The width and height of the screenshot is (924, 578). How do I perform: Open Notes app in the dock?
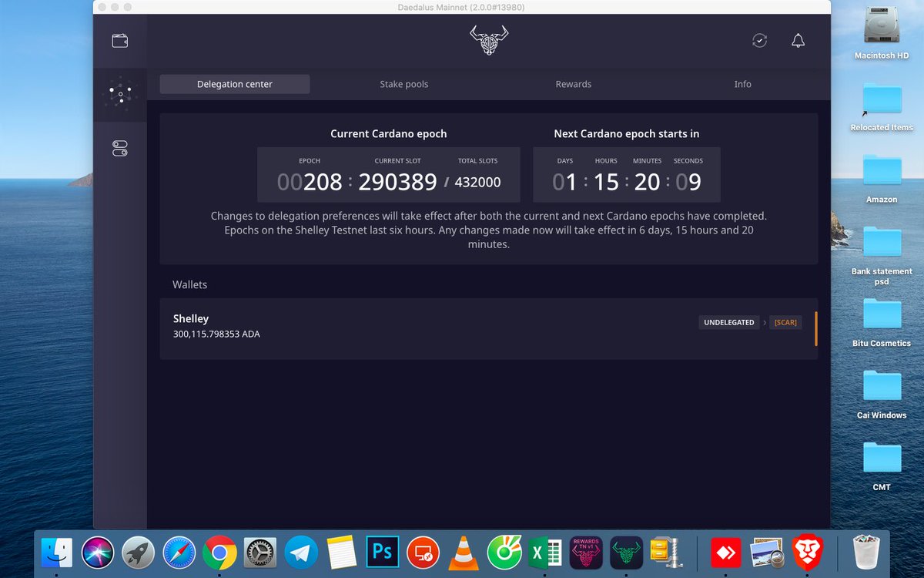click(x=341, y=553)
